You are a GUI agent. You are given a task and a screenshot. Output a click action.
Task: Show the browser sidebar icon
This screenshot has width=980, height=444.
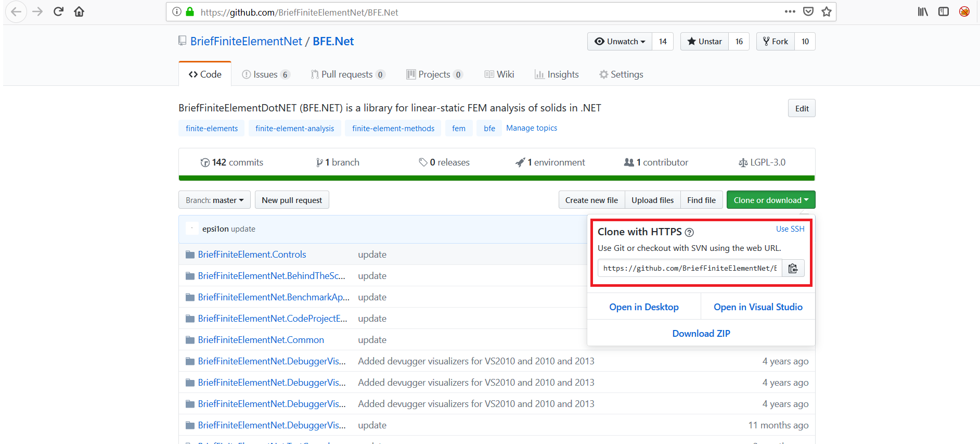(x=944, y=11)
